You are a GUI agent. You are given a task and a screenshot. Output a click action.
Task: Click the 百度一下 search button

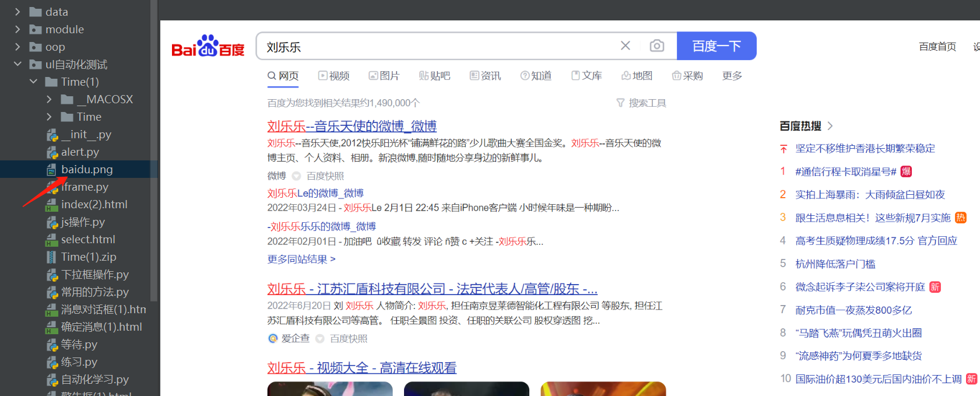point(716,46)
